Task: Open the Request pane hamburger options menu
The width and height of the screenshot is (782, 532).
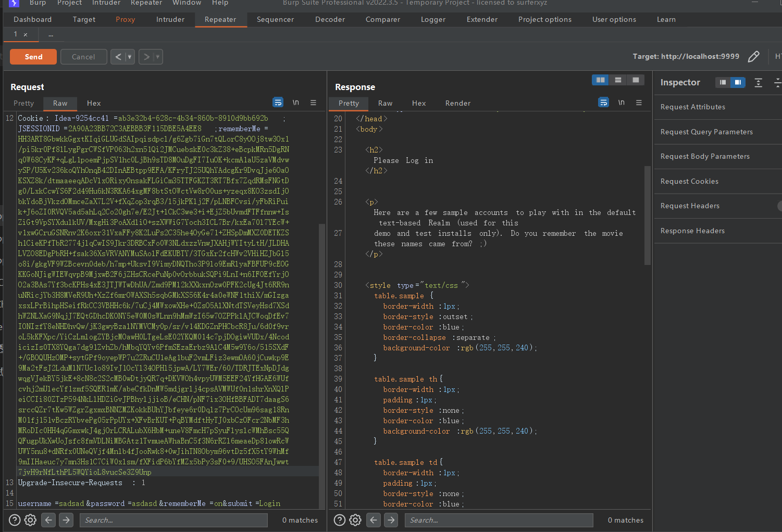Action: 313,103
